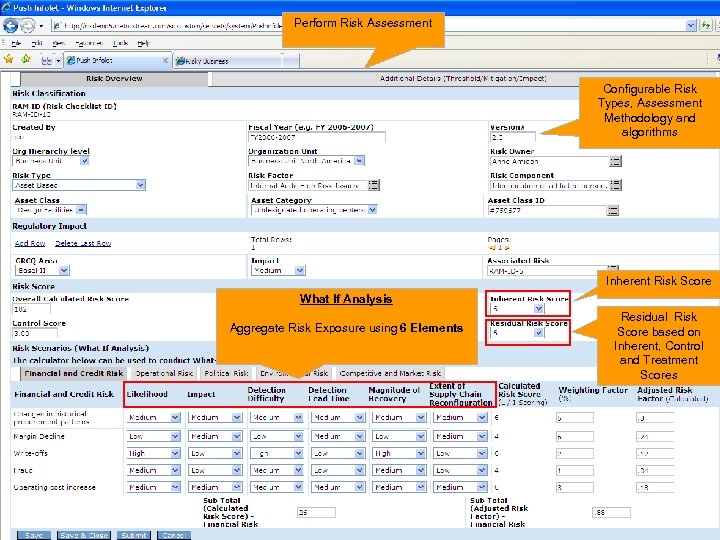Open the Asset Class ID lookup icon
The width and height of the screenshot is (720, 540).
[x=613, y=210]
